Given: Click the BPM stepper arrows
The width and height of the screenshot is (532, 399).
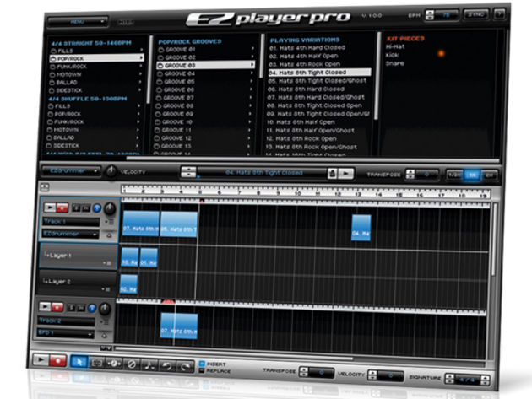Looking at the screenshot, I should 430,15.
